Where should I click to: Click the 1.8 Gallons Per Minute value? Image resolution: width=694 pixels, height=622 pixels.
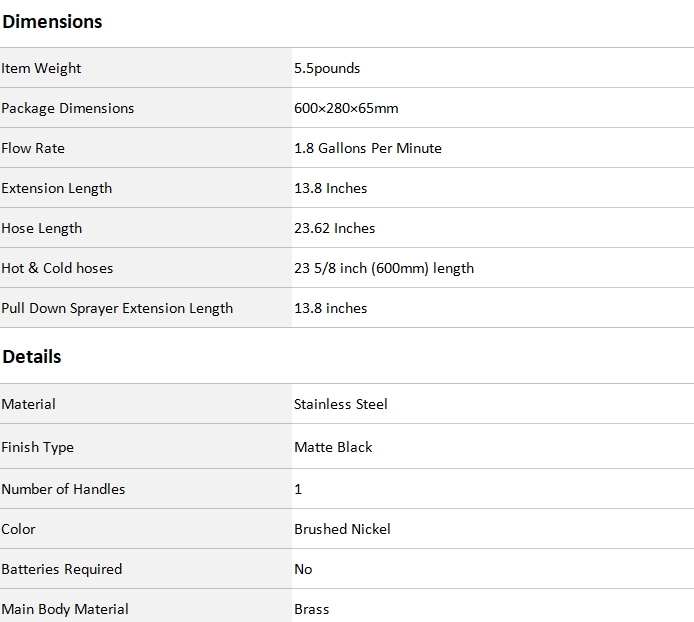368,148
